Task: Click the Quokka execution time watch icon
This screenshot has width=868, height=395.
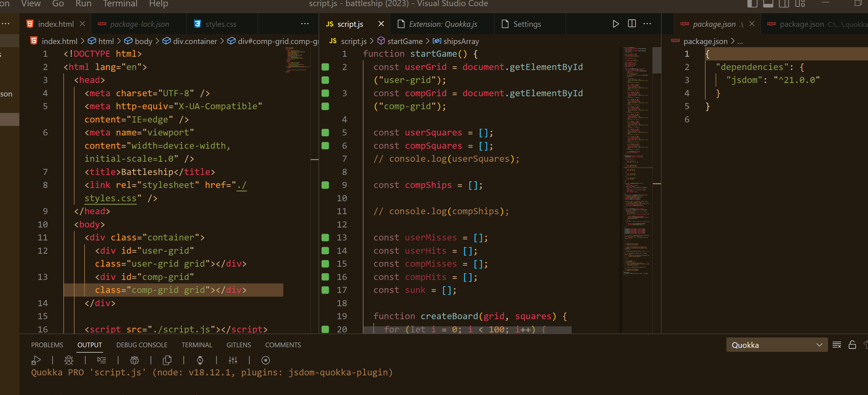Action: (x=200, y=360)
